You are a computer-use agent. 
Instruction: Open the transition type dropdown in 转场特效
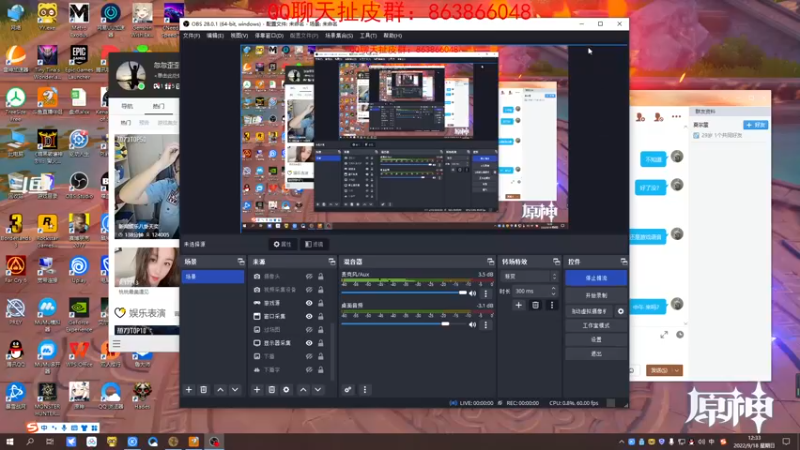530,277
